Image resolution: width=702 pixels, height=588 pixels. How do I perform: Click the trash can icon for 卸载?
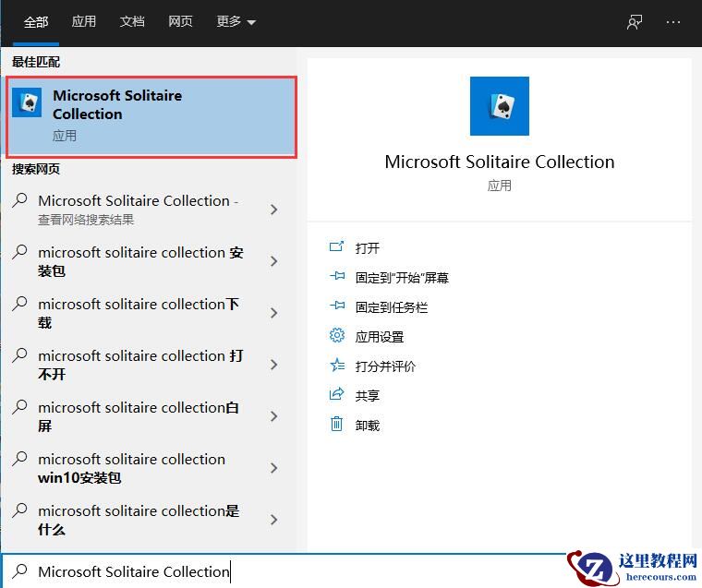(x=336, y=424)
